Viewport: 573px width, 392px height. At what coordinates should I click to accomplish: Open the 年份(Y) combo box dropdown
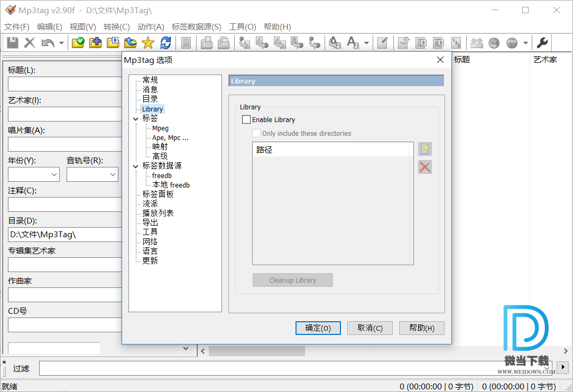54,175
